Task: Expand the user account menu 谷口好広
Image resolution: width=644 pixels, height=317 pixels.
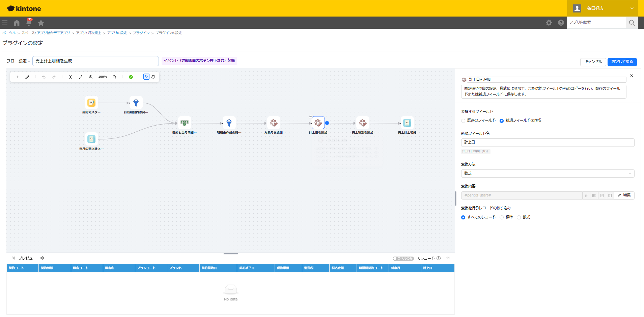Action: click(602, 8)
